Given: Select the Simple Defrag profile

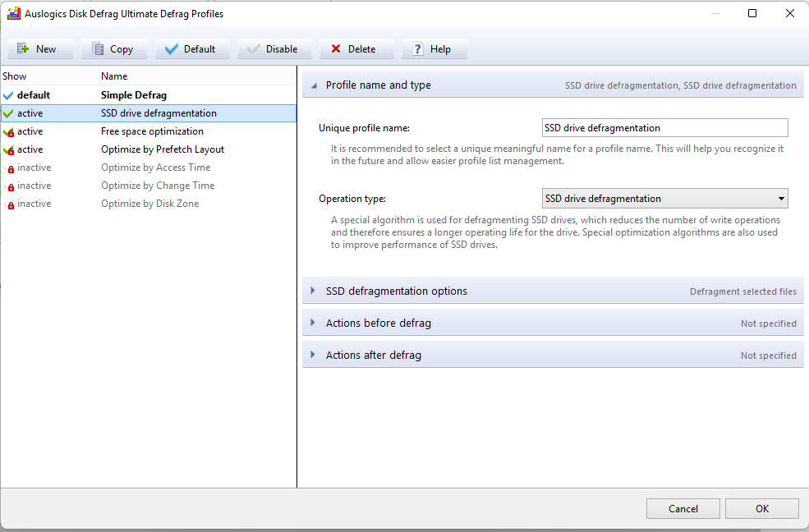Looking at the screenshot, I should pyautogui.click(x=149, y=95).
